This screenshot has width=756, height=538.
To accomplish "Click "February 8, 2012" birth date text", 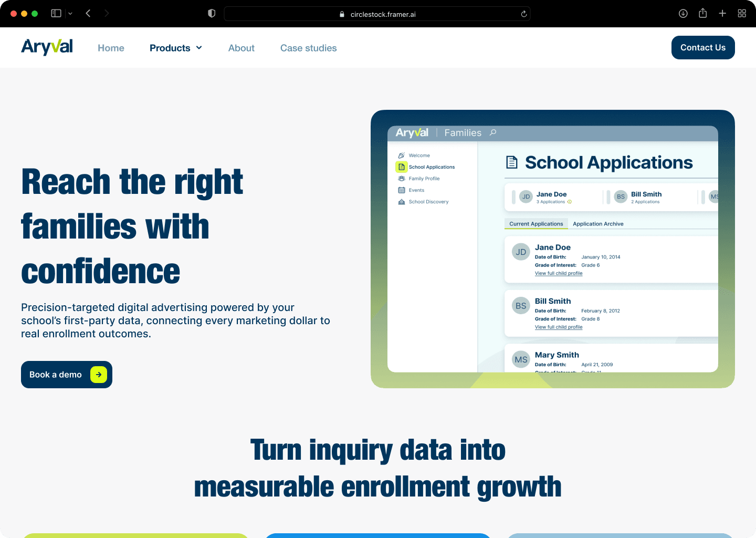I will [601, 311].
